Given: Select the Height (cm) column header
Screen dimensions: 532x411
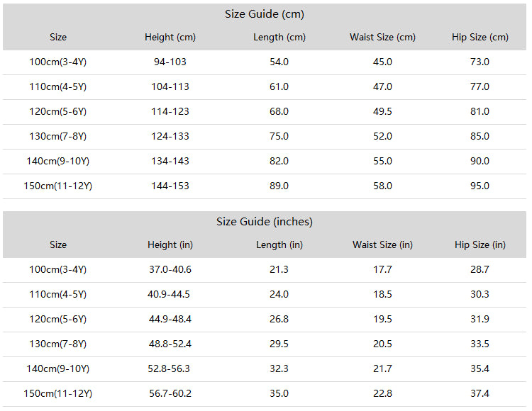Looking at the screenshot, I should [170, 38].
